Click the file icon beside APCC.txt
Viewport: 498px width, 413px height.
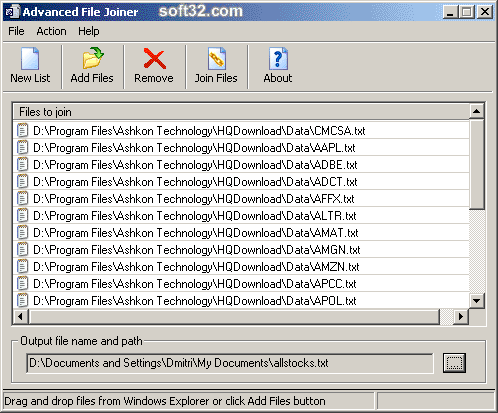(x=22, y=283)
